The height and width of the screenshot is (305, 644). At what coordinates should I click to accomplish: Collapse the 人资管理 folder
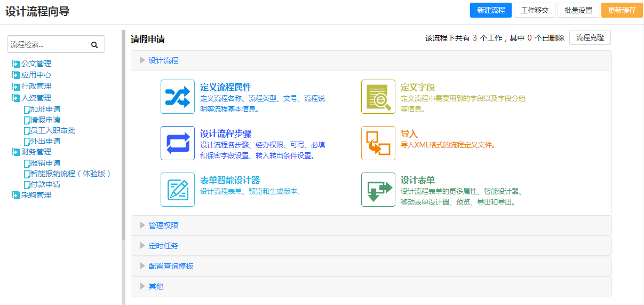[x=15, y=98]
